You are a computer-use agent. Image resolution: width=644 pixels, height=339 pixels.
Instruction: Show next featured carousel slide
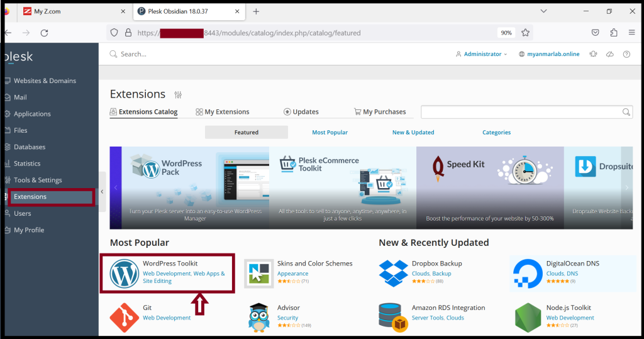click(627, 188)
